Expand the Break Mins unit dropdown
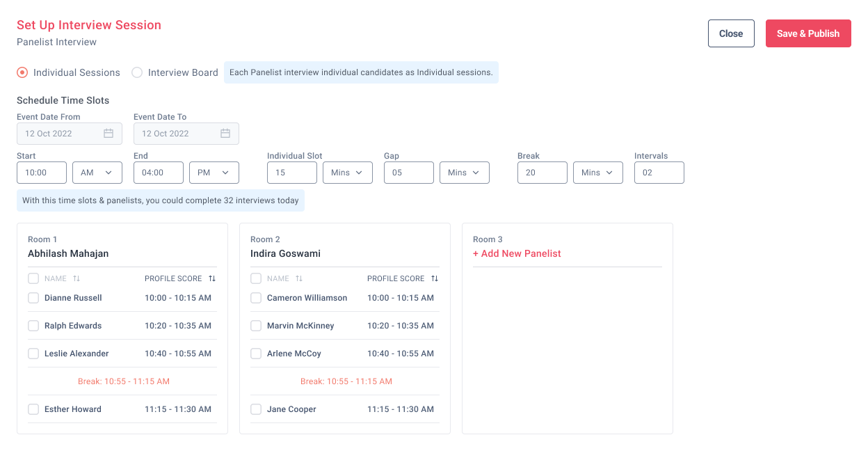The image size is (868, 451). [597, 173]
